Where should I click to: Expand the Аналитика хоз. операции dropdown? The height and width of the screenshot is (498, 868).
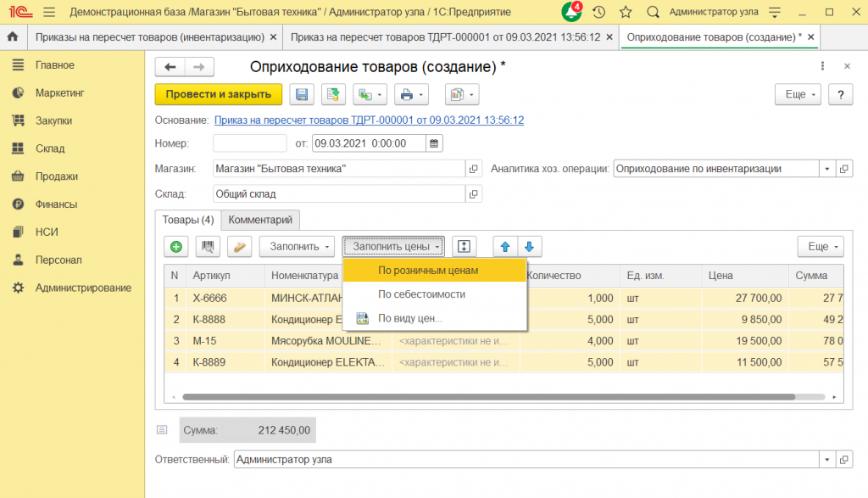pos(827,169)
